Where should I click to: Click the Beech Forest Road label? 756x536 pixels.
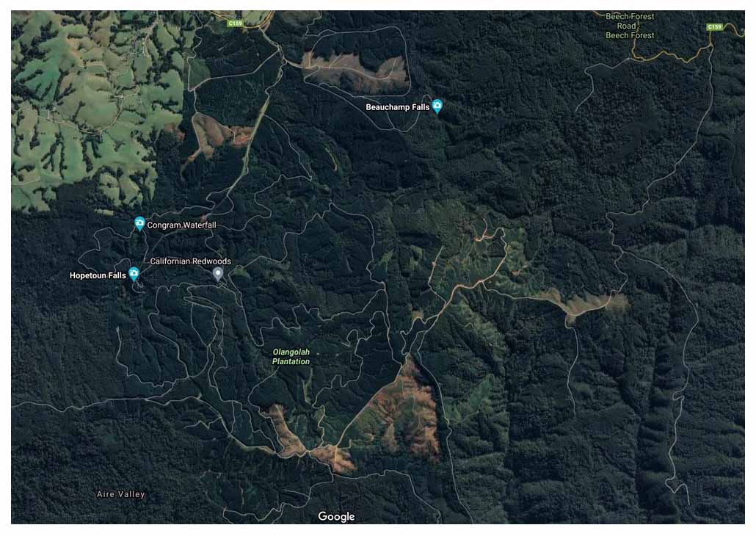pyautogui.click(x=630, y=21)
